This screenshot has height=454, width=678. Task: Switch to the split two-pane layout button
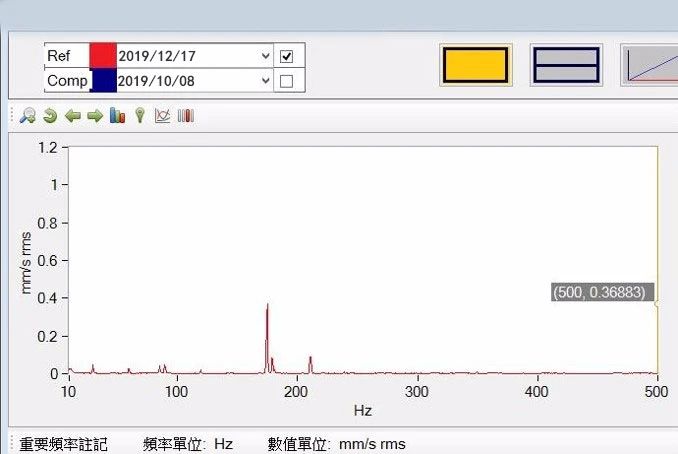565,65
